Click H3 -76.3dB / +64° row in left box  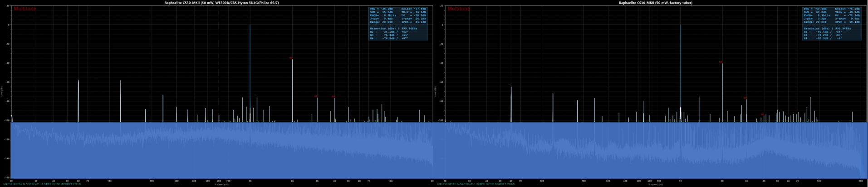(389, 35)
